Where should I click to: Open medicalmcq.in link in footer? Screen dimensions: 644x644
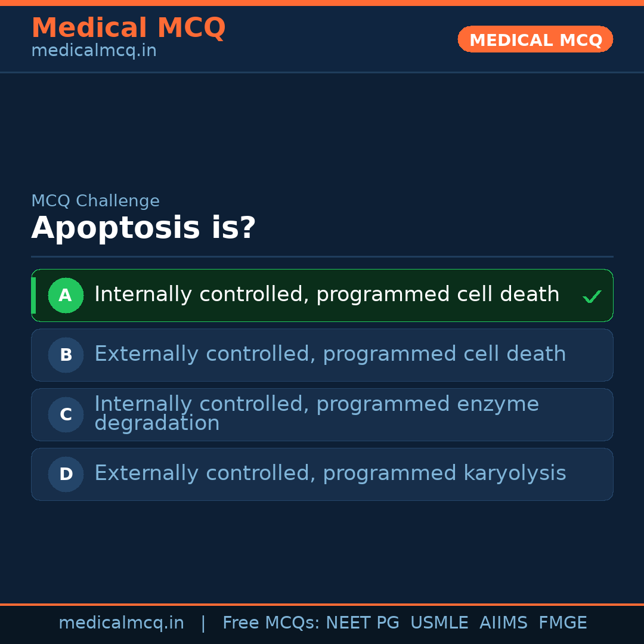tap(121, 623)
